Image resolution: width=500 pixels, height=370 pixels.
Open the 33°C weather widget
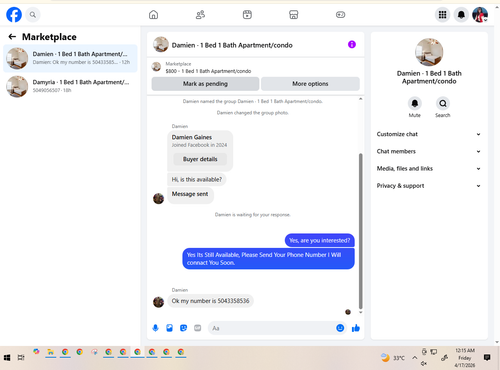(393, 358)
